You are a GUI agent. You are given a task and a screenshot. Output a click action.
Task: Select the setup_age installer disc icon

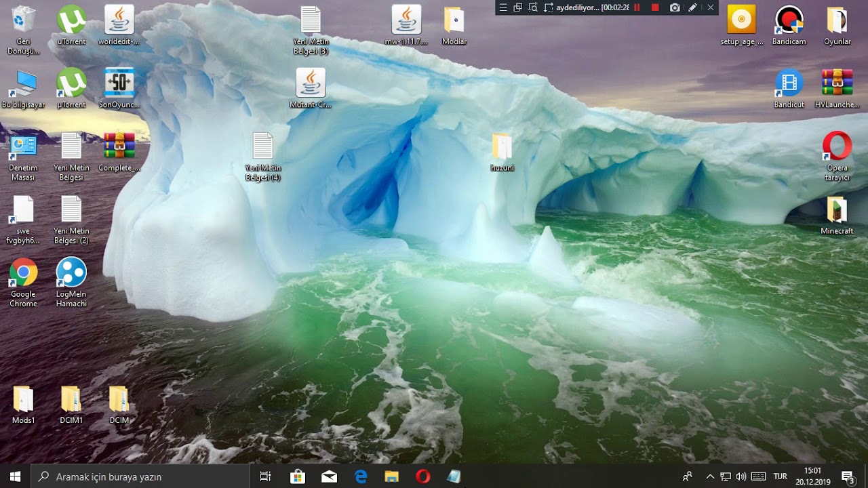tap(741, 20)
